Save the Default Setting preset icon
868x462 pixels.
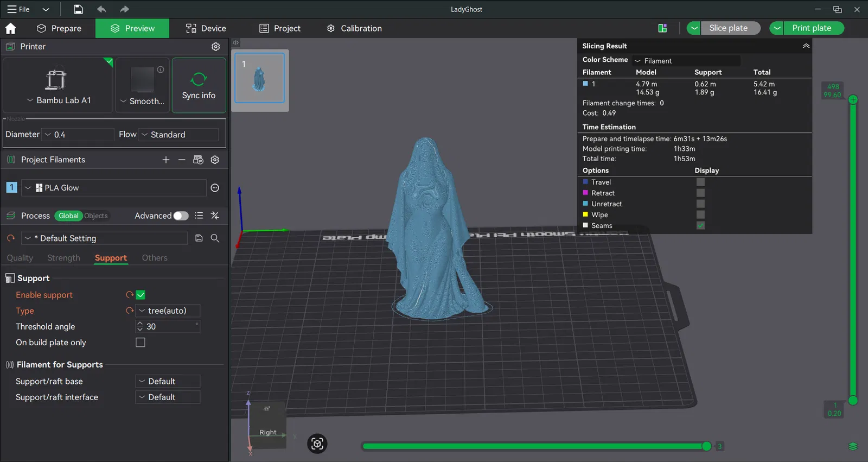click(x=199, y=238)
